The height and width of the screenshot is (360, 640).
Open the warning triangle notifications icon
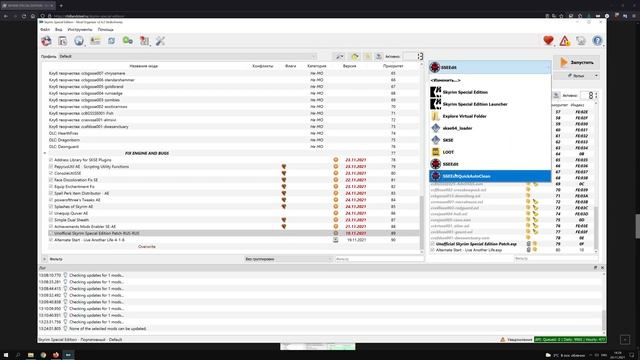click(564, 41)
